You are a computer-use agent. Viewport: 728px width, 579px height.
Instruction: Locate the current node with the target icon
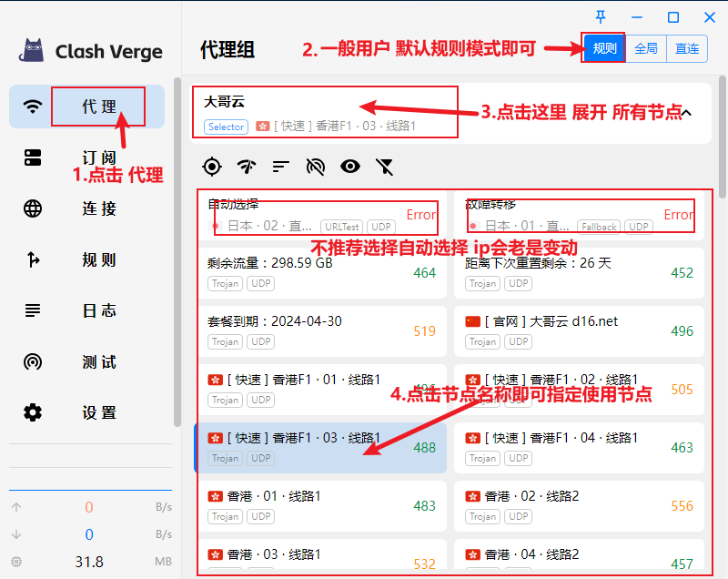click(212, 166)
